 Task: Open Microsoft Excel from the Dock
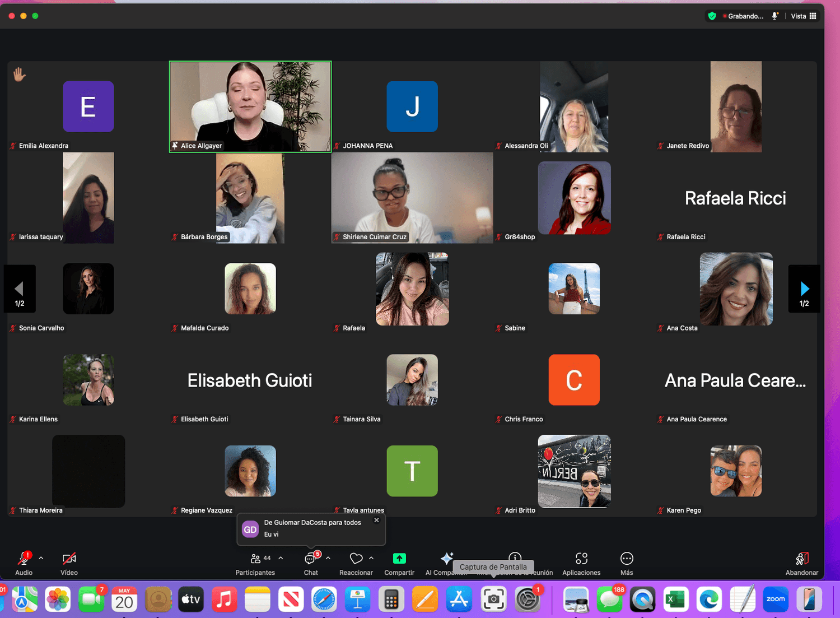click(x=676, y=600)
